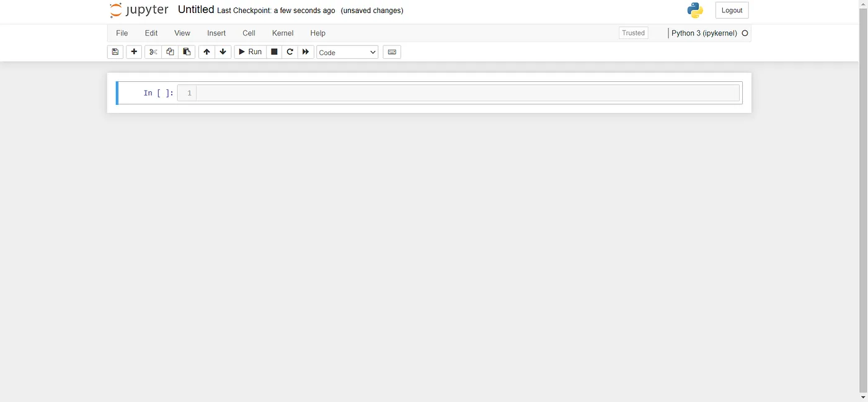Click the Jupyter logo
The image size is (868, 402).
point(139,11)
